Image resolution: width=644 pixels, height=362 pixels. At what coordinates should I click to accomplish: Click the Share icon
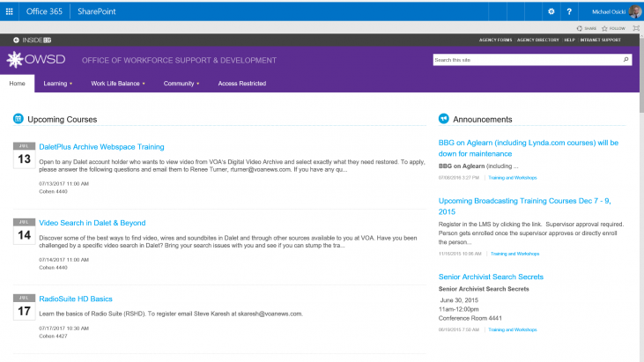pos(580,28)
